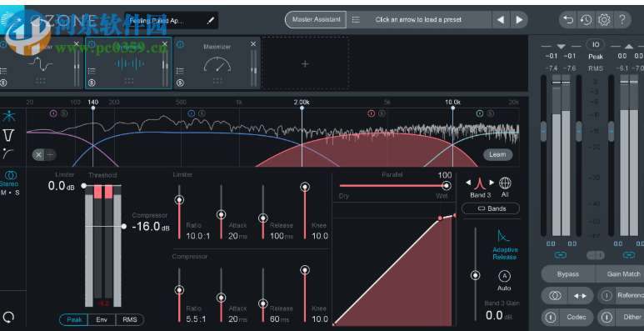The image size is (644, 331).
Task: Open the Help question mark icon
Action: [622, 19]
